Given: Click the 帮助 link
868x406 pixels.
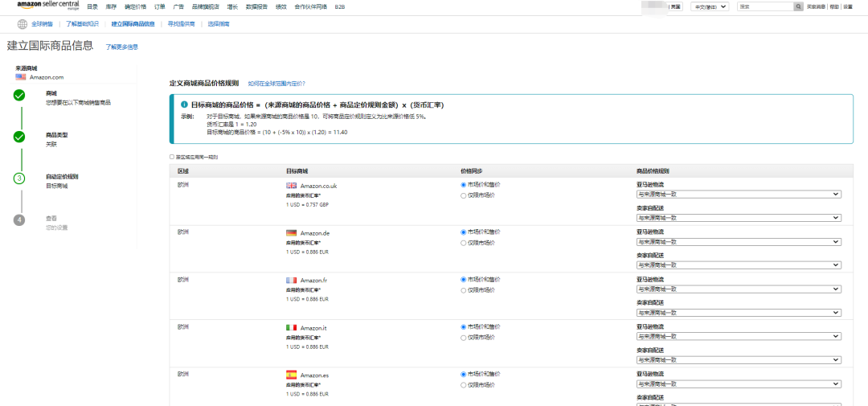Looking at the screenshot, I should (834, 6).
